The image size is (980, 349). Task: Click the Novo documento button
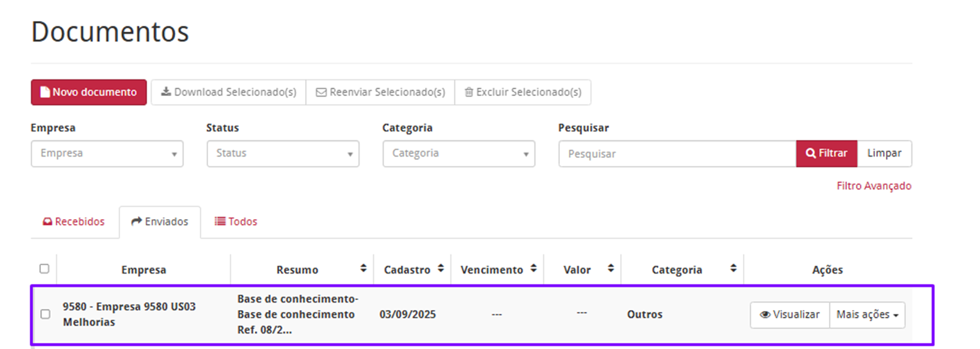coord(89,92)
